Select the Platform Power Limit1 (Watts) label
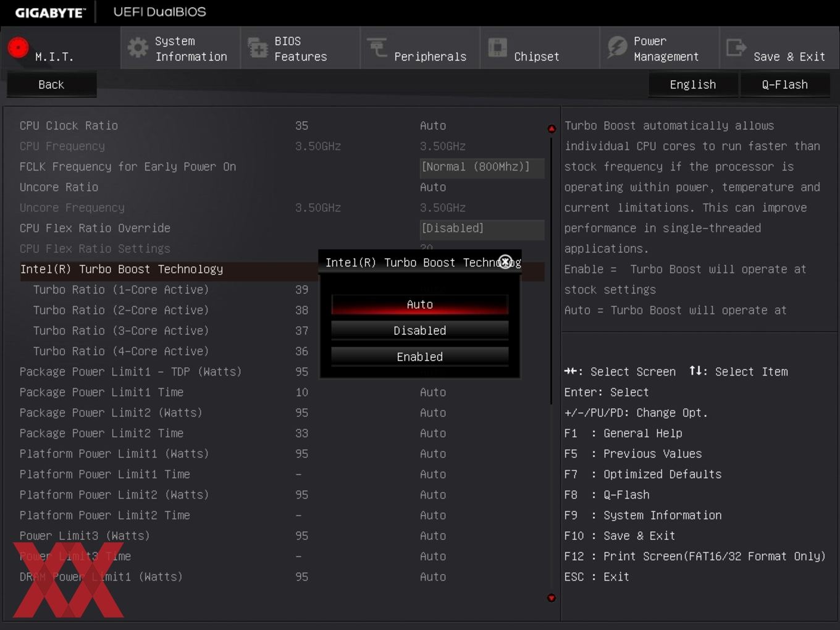This screenshot has width=840, height=630. point(114,453)
